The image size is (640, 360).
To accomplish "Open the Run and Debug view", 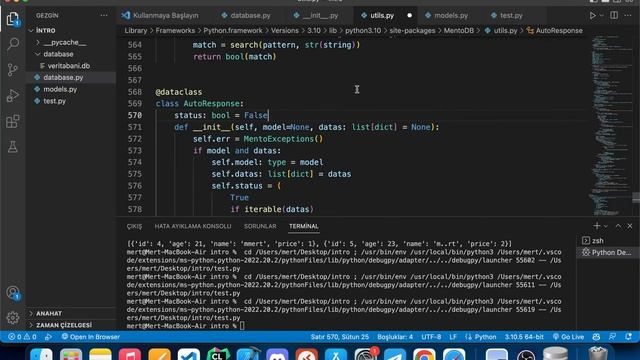I will click(x=13, y=96).
